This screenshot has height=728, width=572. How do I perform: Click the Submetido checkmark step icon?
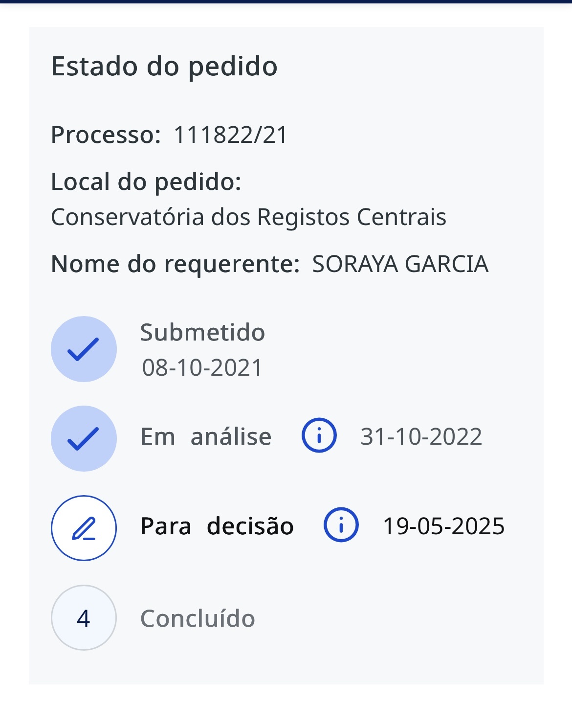[84, 349]
